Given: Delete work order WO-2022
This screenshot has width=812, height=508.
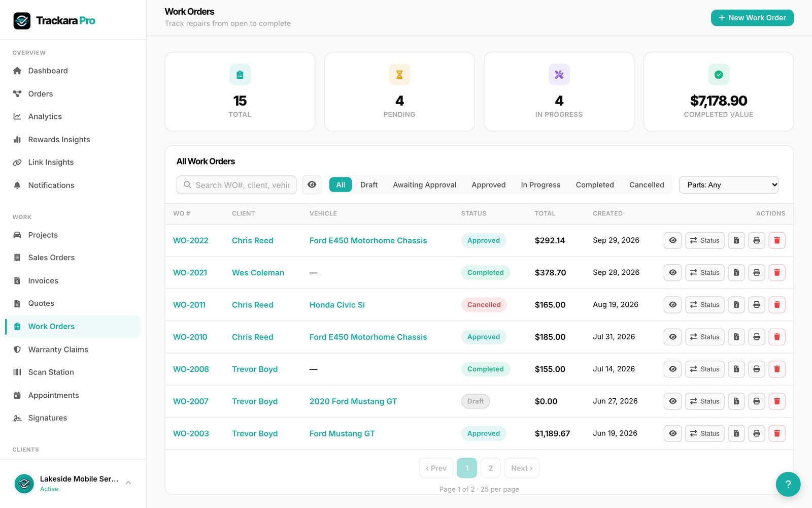Looking at the screenshot, I should tap(777, 240).
